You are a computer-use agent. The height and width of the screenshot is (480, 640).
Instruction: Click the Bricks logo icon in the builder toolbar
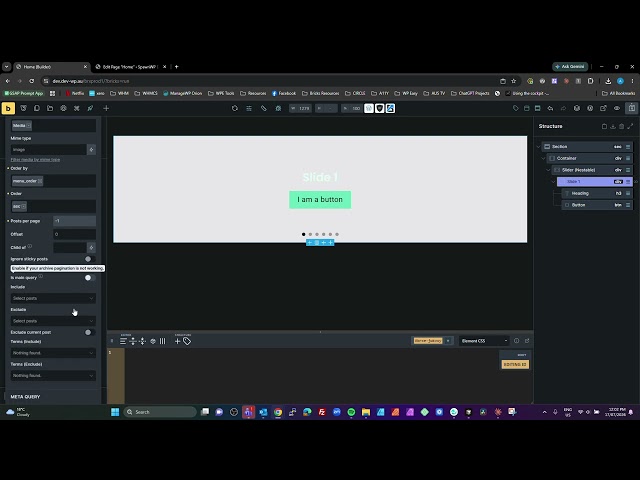pyautogui.click(x=8, y=109)
